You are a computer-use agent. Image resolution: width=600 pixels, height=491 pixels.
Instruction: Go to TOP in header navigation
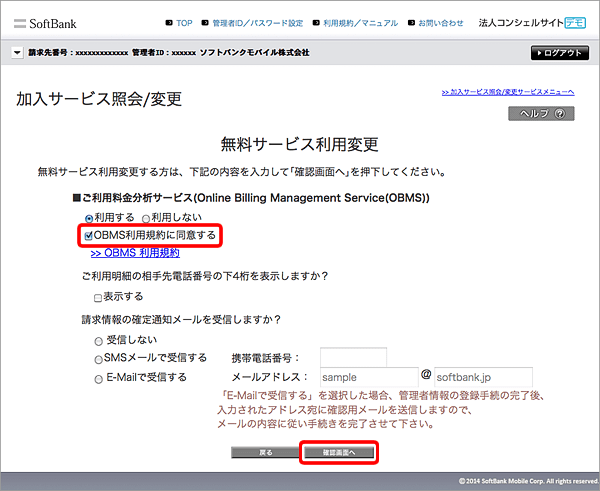176,22
